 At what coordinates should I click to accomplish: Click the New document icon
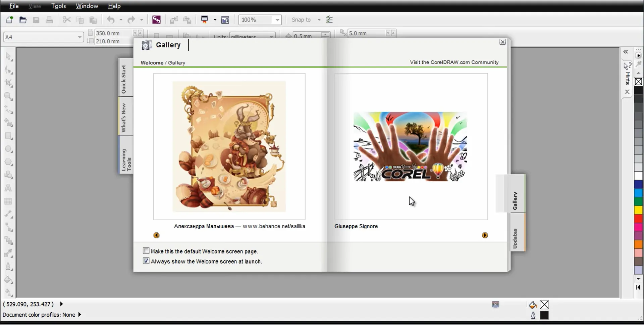(9, 20)
